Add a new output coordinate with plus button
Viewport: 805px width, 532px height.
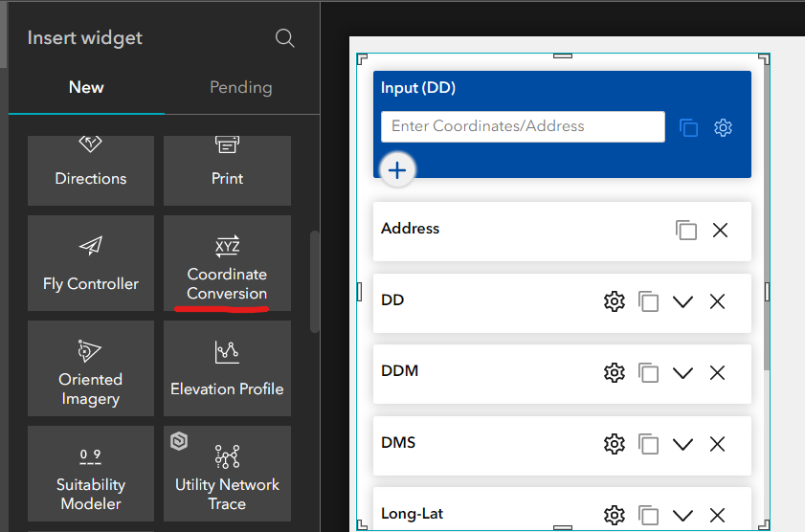397,171
